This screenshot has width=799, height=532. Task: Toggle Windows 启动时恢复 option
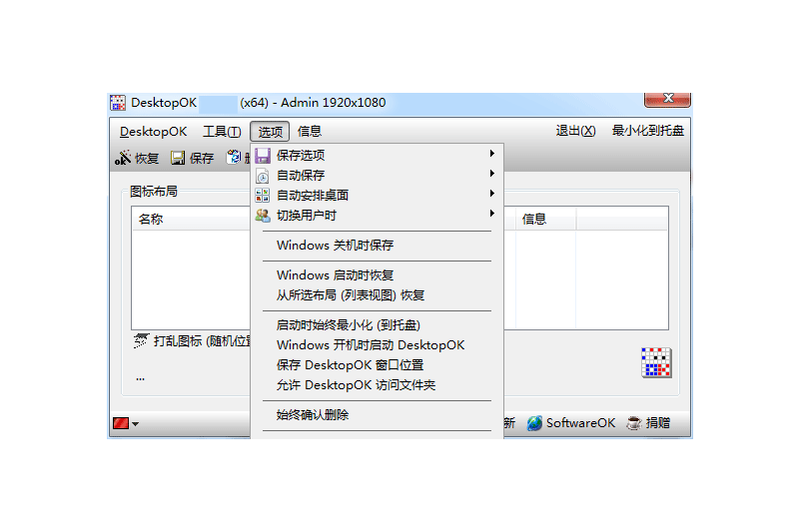[335, 275]
